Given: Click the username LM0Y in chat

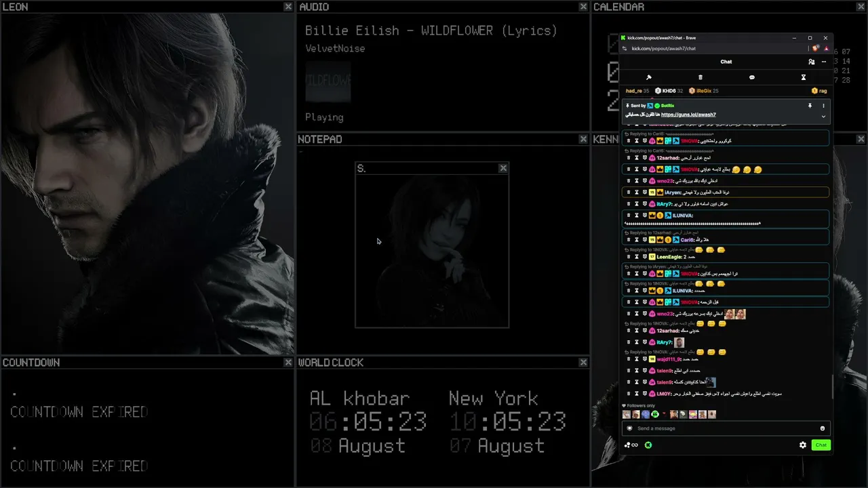Looking at the screenshot, I should [664, 394].
